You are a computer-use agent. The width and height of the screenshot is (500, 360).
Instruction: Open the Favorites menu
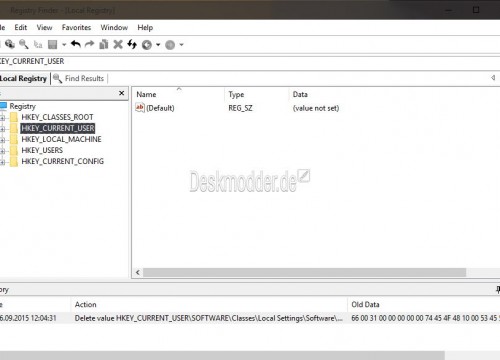click(x=76, y=27)
